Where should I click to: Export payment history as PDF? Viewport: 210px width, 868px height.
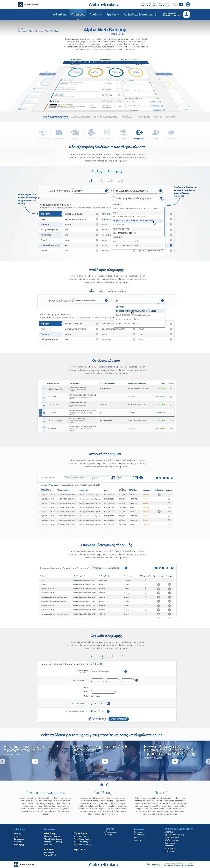click(x=159, y=478)
